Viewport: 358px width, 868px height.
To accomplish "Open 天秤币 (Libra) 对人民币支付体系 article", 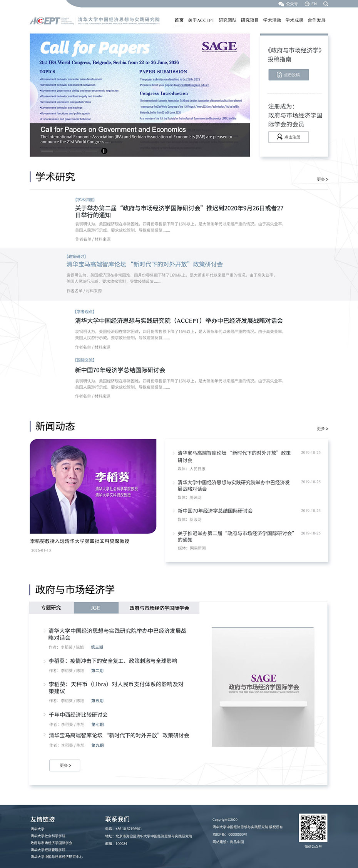I will click(x=116, y=688).
